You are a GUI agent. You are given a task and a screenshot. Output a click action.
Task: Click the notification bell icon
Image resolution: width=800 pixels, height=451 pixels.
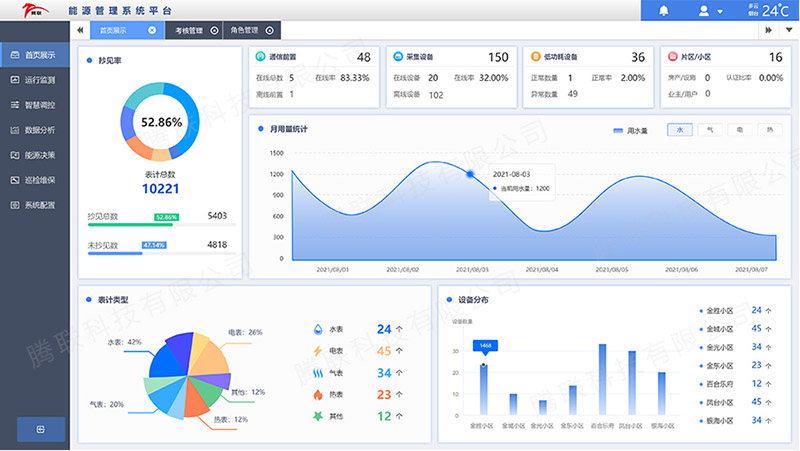tap(664, 11)
